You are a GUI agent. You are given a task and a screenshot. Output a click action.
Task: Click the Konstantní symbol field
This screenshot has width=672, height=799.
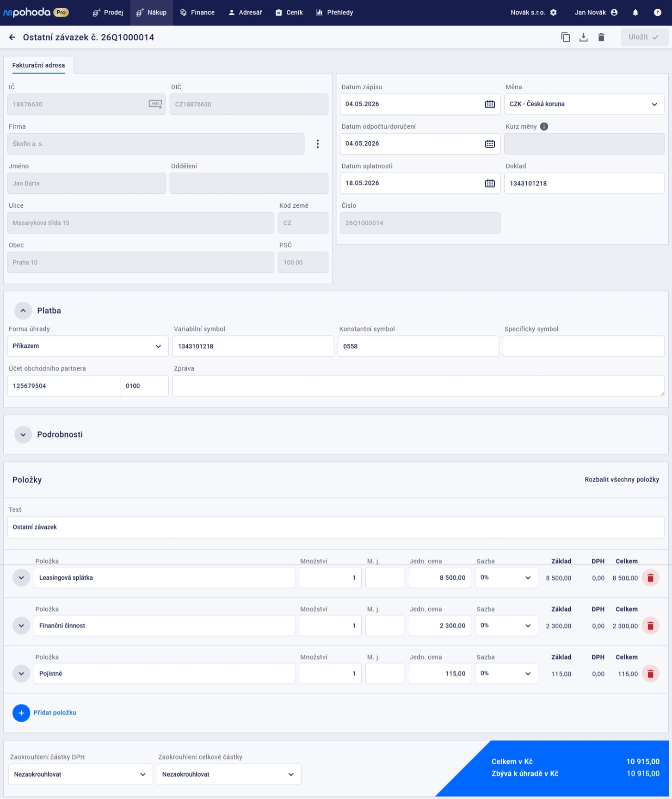pyautogui.click(x=418, y=346)
